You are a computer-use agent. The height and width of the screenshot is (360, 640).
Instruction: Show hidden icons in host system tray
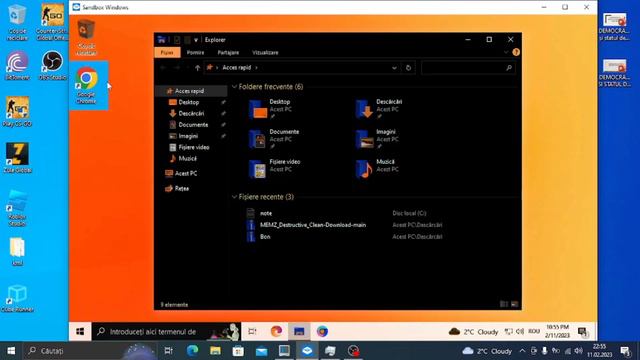[x=522, y=351]
